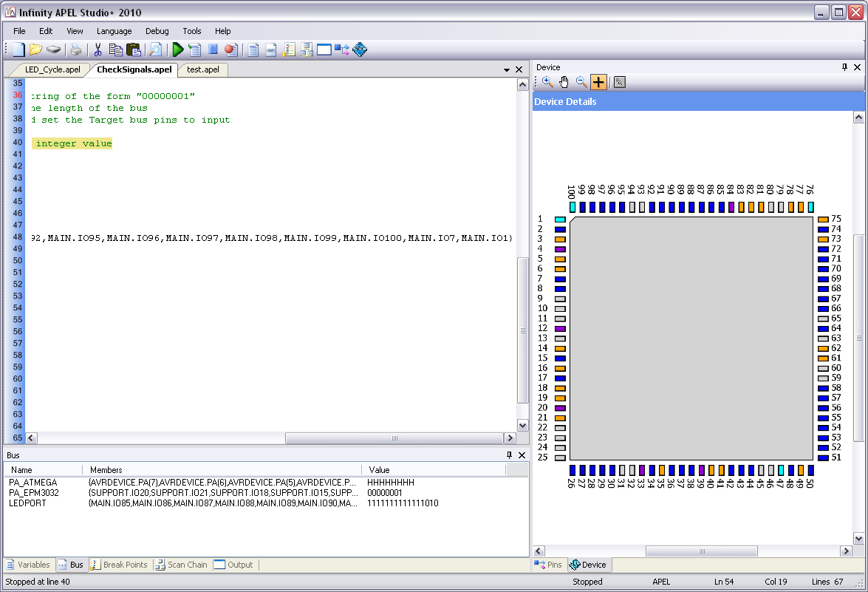Viewport: 868px width, 592px height.
Task: Click the Print icon in main toolbar
Action: [x=76, y=50]
